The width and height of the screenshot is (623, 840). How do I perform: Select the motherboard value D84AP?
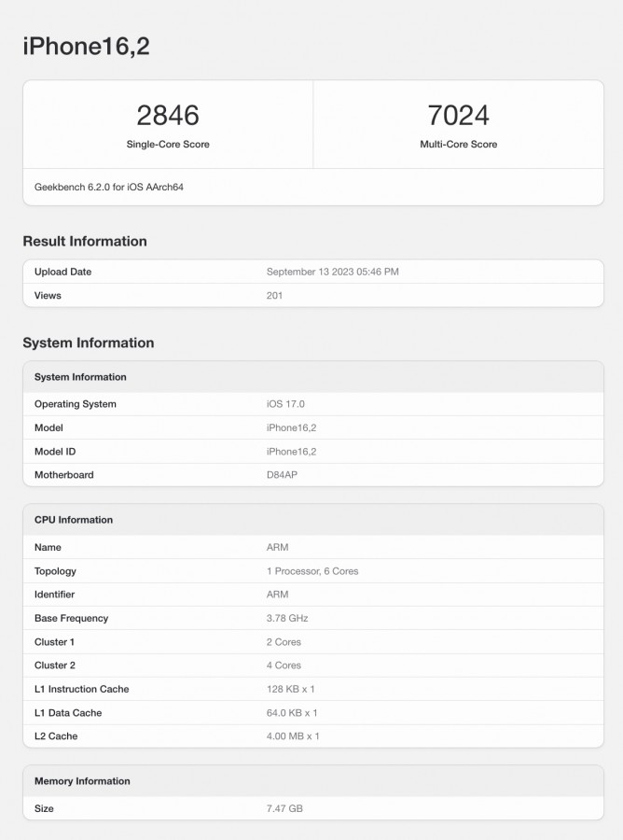tap(282, 475)
